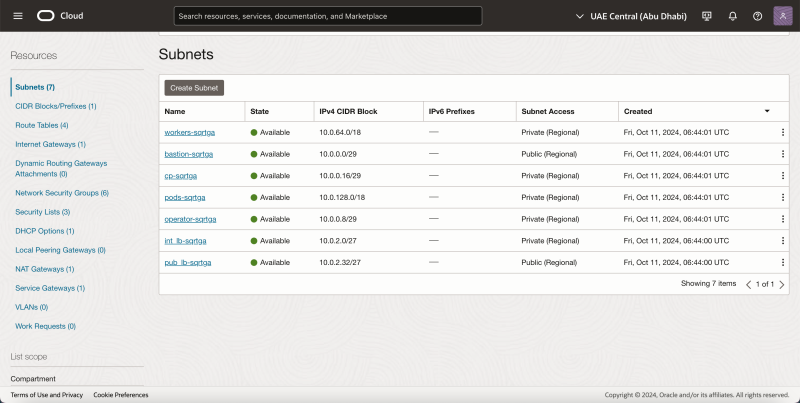Sort by the Created column arrow
This screenshot has width=800, height=403.
point(767,110)
